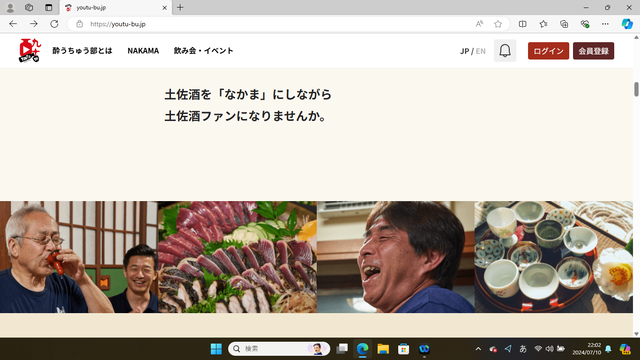The image size is (640, 360).
Task: Open the browser profile icon
Action: pos(10,7)
